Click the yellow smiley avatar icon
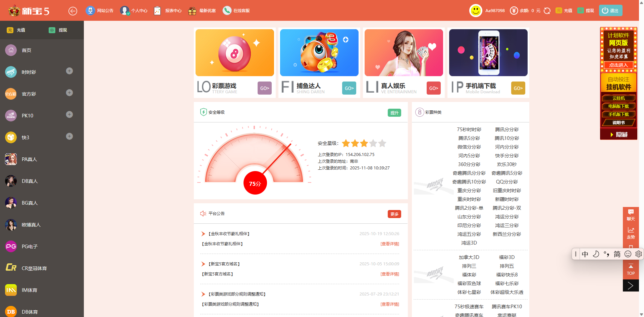Image resolution: width=644 pixels, height=317 pixels. 475,11
